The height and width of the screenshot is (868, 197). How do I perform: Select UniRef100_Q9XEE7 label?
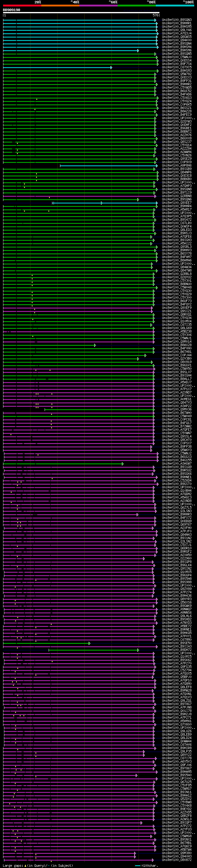pyautogui.click(x=177, y=203)
